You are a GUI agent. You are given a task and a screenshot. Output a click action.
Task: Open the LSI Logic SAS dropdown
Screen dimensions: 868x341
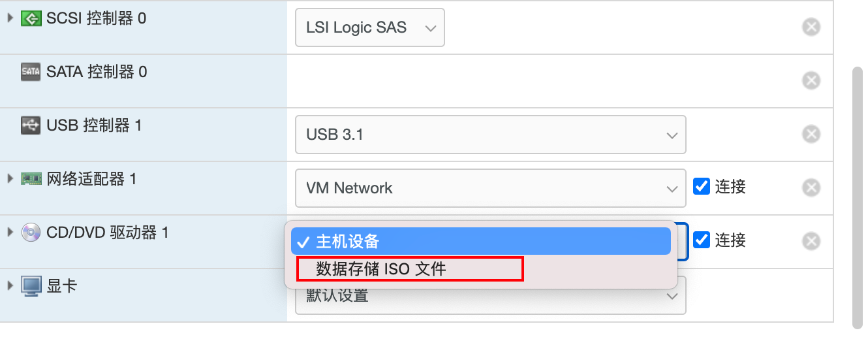(x=370, y=27)
